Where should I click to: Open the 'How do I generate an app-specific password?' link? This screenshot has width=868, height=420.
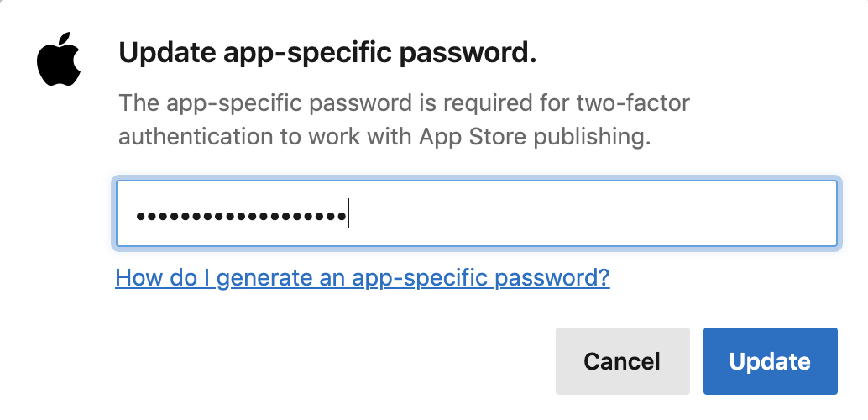click(363, 277)
